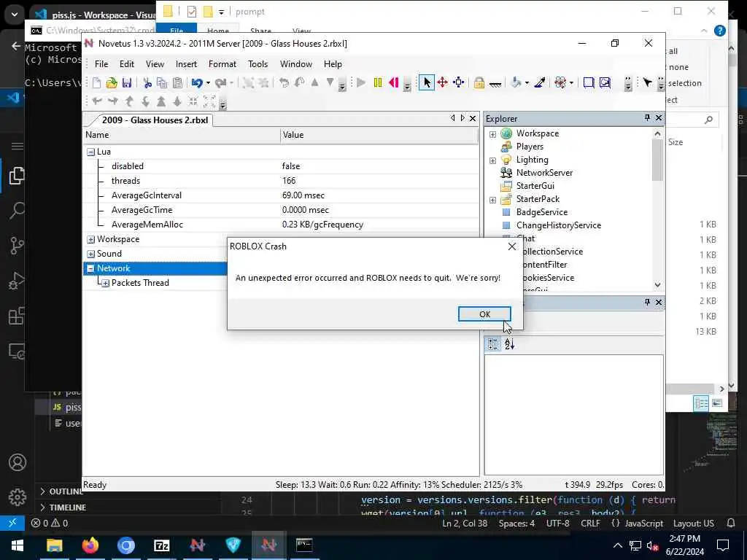Expand the Packets Thread node

point(105,284)
